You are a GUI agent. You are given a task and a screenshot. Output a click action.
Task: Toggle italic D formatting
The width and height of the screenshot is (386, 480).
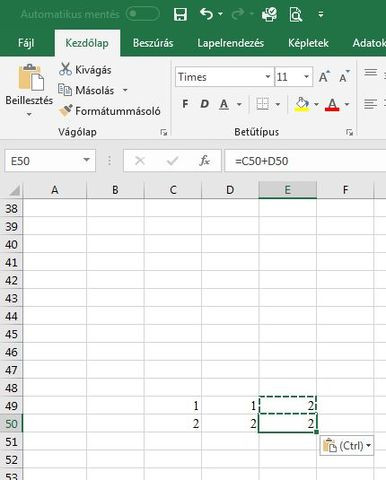tap(204, 104)
